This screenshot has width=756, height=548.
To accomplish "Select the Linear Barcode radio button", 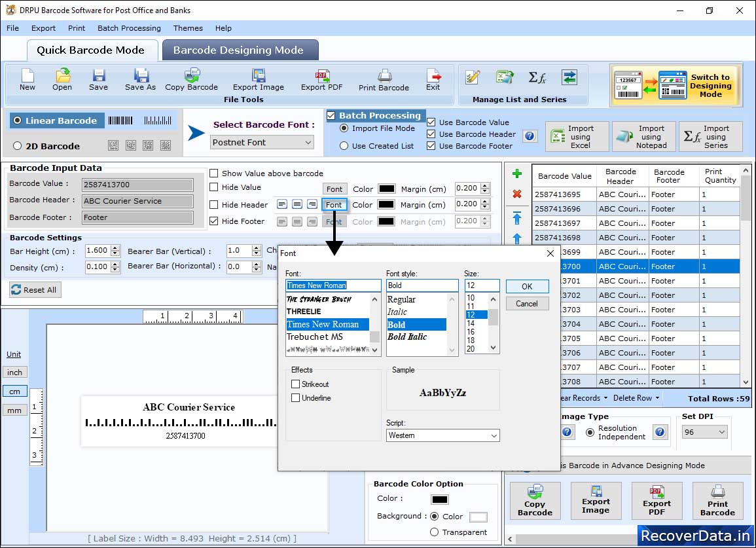I will [18, 120].
